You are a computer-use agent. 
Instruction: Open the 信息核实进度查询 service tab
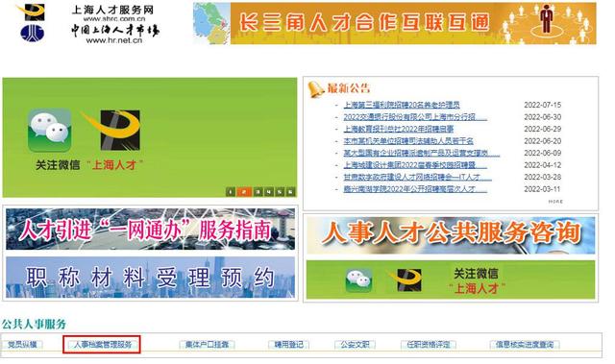pyautogui.click(x=525, y=345)
